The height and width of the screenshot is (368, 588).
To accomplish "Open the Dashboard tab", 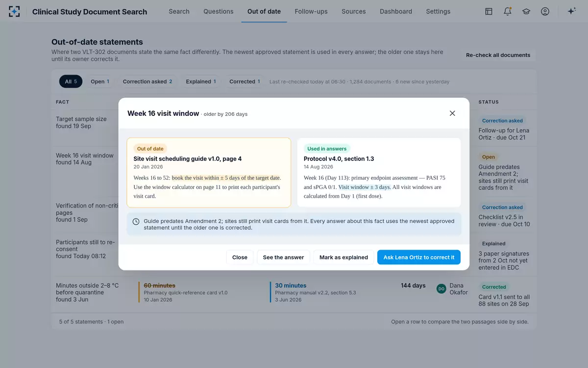I will 396,11.
